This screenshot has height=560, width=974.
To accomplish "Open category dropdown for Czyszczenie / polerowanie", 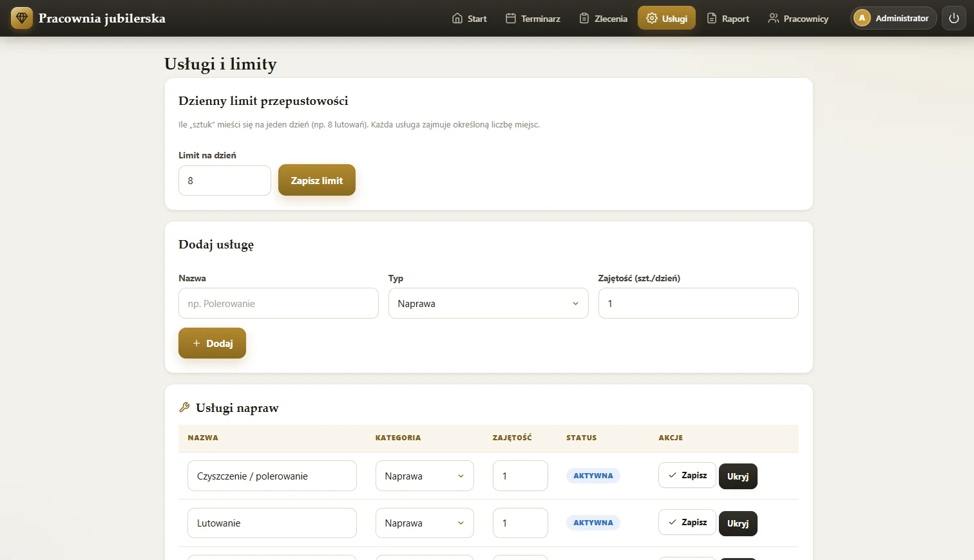I will (425, 476).
